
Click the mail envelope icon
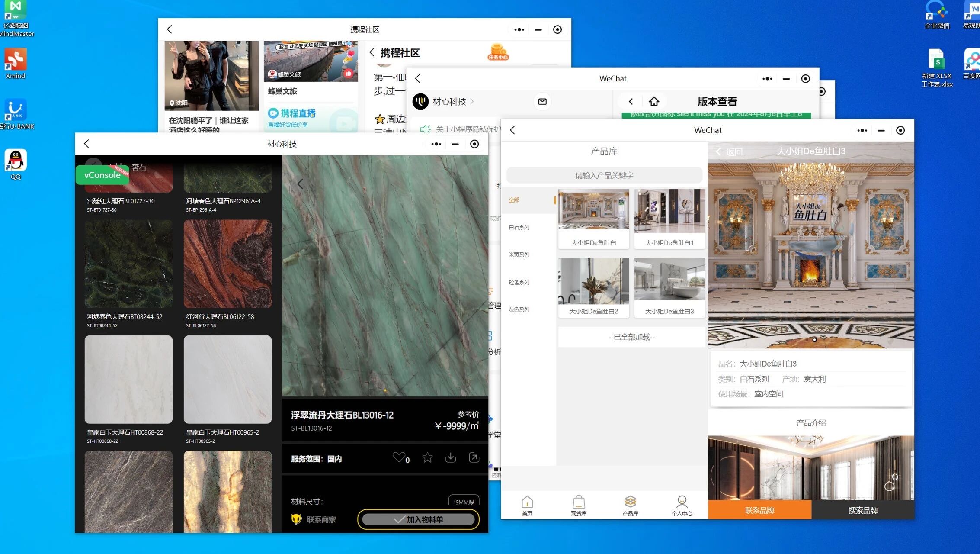click(542, 102)
